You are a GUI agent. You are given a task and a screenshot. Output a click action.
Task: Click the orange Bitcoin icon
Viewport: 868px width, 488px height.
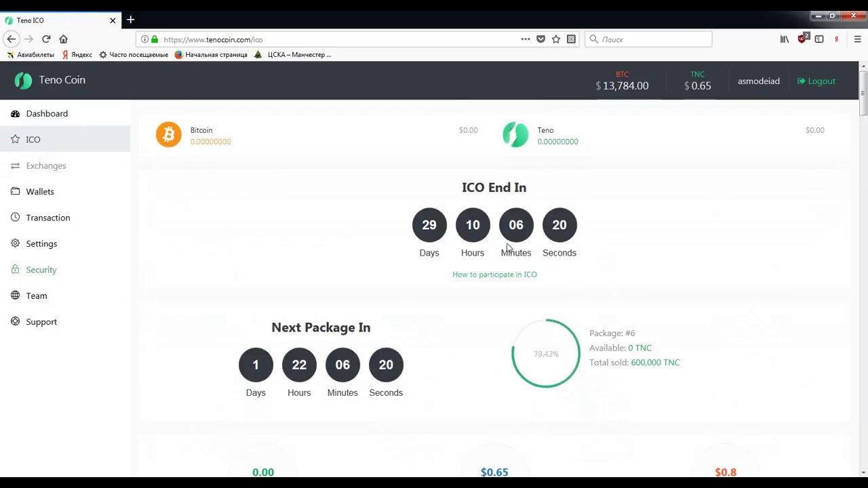point(169,134)
